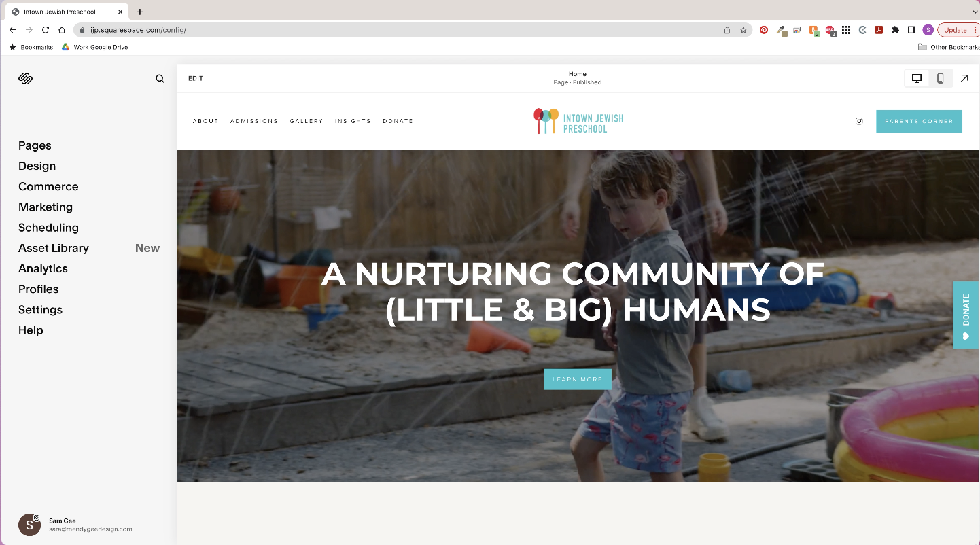Screen dimensions: 980x545
Task: Expand preview with the arrow icon
Action: (x=964, y=79)
